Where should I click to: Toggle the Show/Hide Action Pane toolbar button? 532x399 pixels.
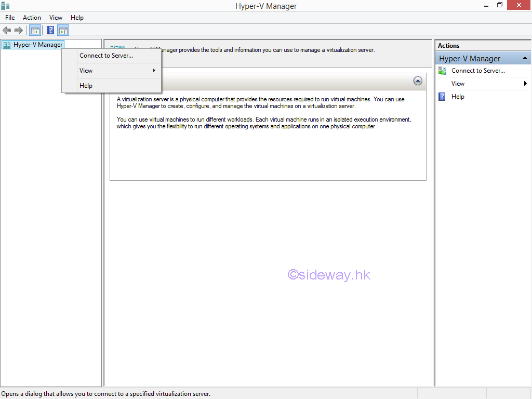63,30
